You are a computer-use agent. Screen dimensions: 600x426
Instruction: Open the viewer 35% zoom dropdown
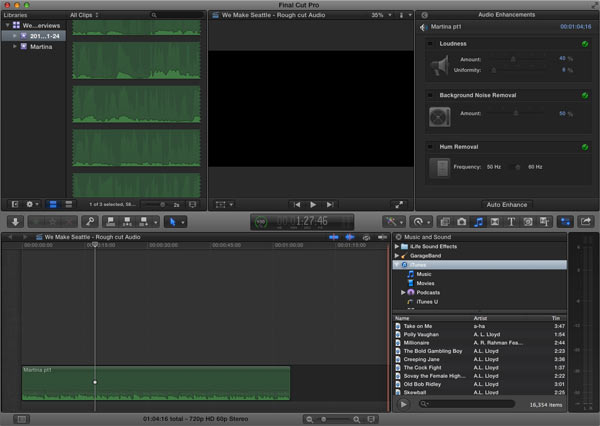point(381,15)
